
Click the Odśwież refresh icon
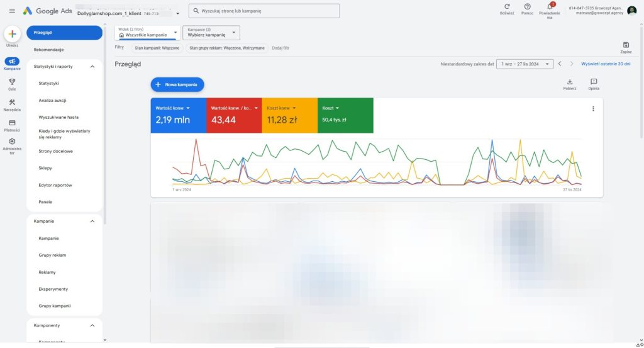506,6
